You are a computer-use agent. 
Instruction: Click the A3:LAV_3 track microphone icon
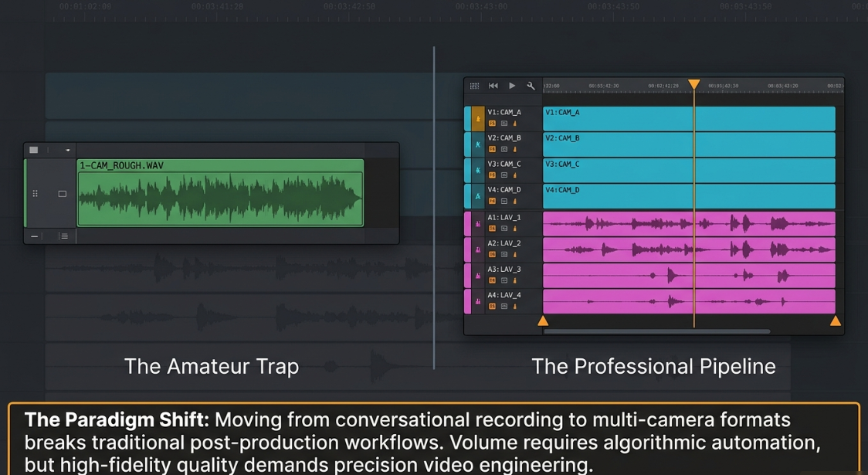[478, 276]
